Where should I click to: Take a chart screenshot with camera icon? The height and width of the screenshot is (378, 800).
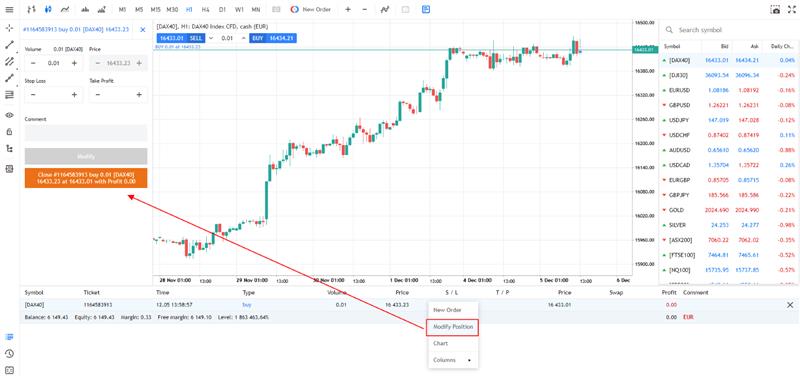tap(774, 9)
